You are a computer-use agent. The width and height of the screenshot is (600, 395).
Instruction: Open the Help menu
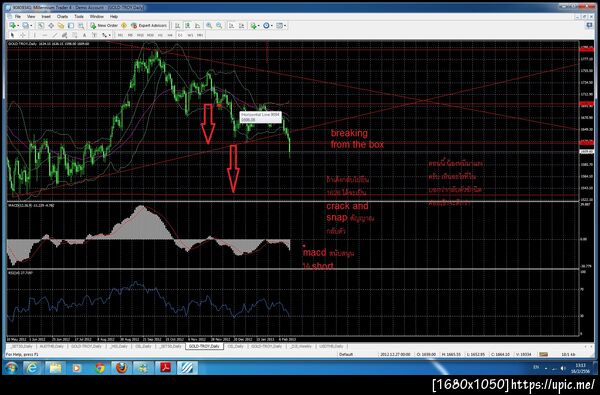click(x=114, y=16)
